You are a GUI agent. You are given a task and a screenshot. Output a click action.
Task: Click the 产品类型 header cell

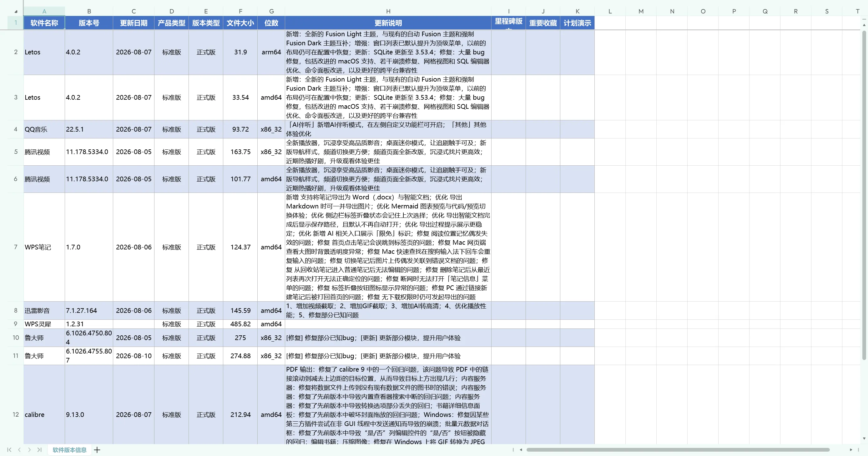172,23
